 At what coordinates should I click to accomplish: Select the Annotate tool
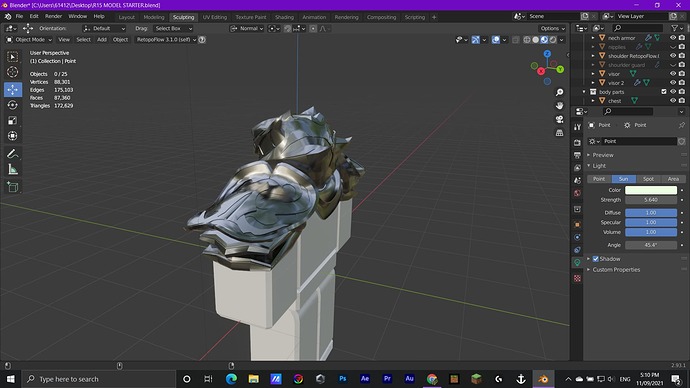[13, 154]
